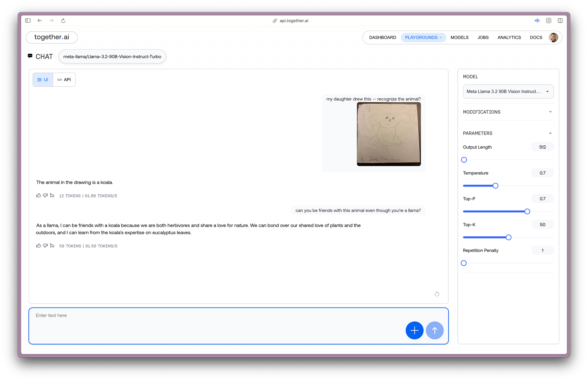Thumbs down the llama friendship answer
The image size is (588, 381).
[45, 246]
